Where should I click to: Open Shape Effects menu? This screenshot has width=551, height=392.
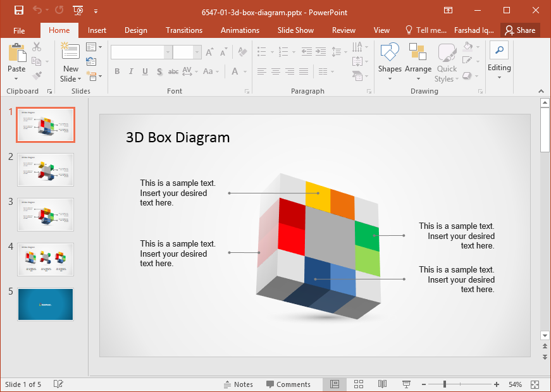click(x=471, y=76)
